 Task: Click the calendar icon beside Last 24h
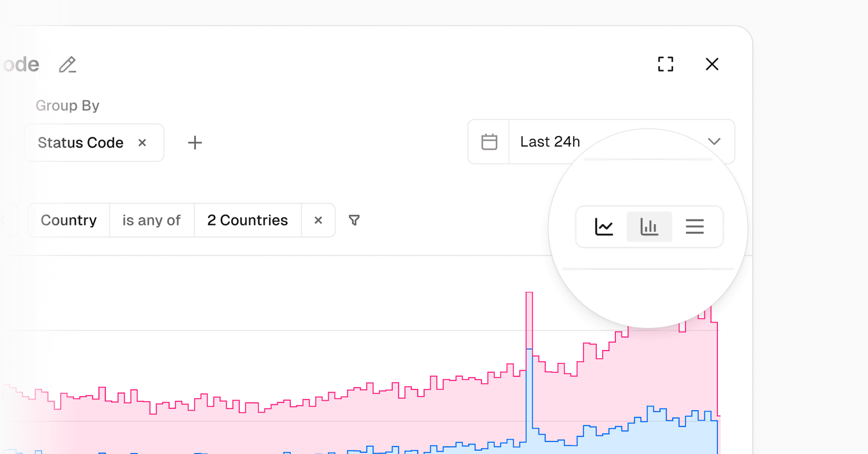pyautogui.click(x=489, y=142)
